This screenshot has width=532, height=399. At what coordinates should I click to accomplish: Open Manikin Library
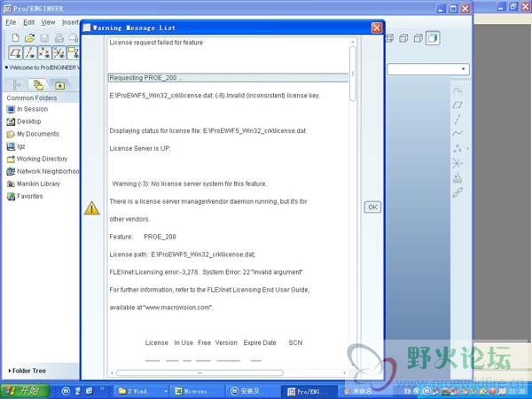tap(34, 184)
